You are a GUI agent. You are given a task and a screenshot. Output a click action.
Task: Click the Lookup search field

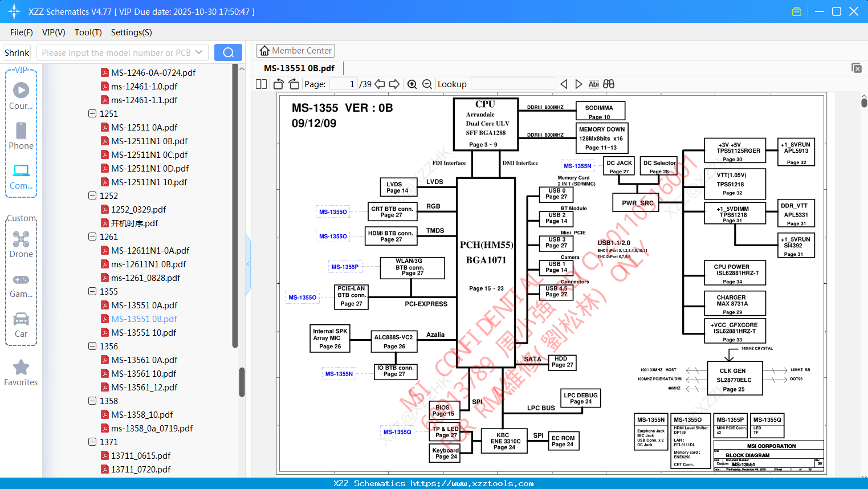[x=513, y=84]
